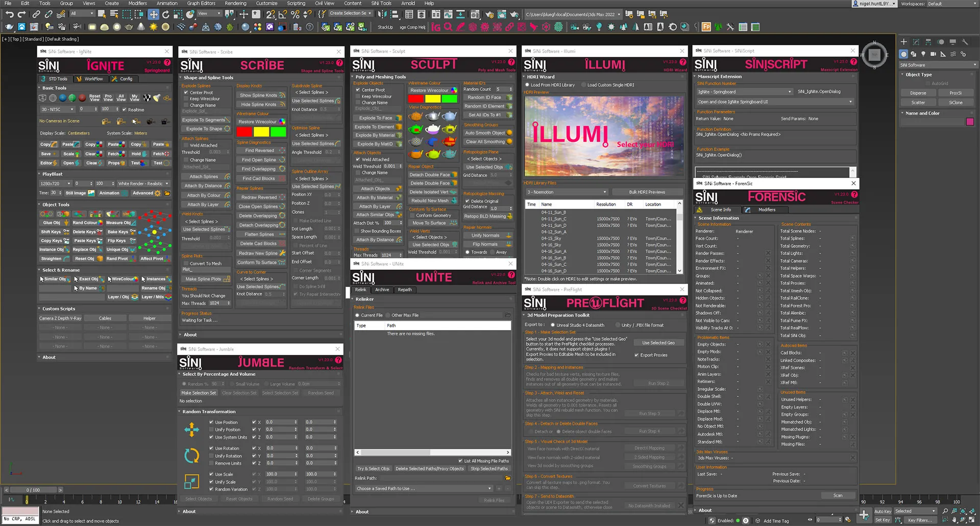980x526 pixels.
Task: Open the SiNi Software category dropdown
Action: click(938, 65)
